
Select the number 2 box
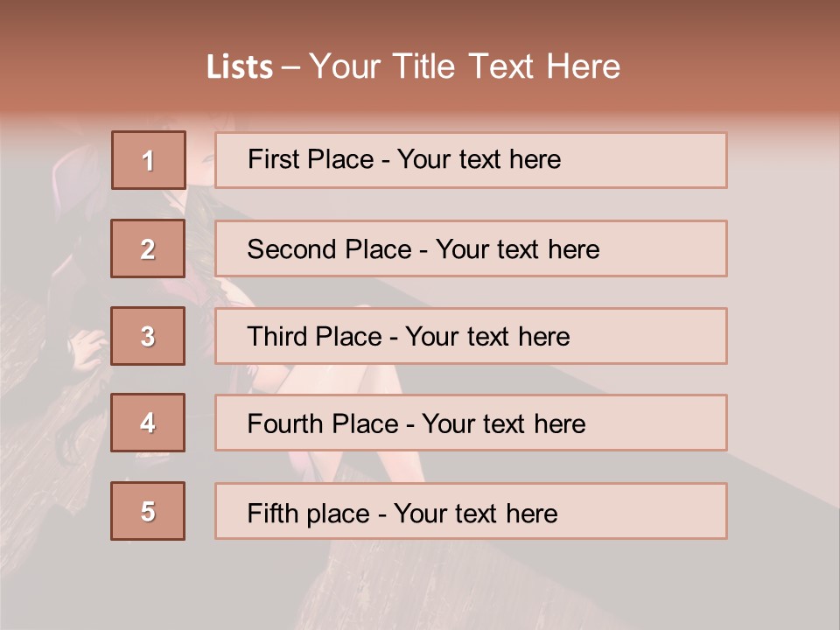click(148, 248)
